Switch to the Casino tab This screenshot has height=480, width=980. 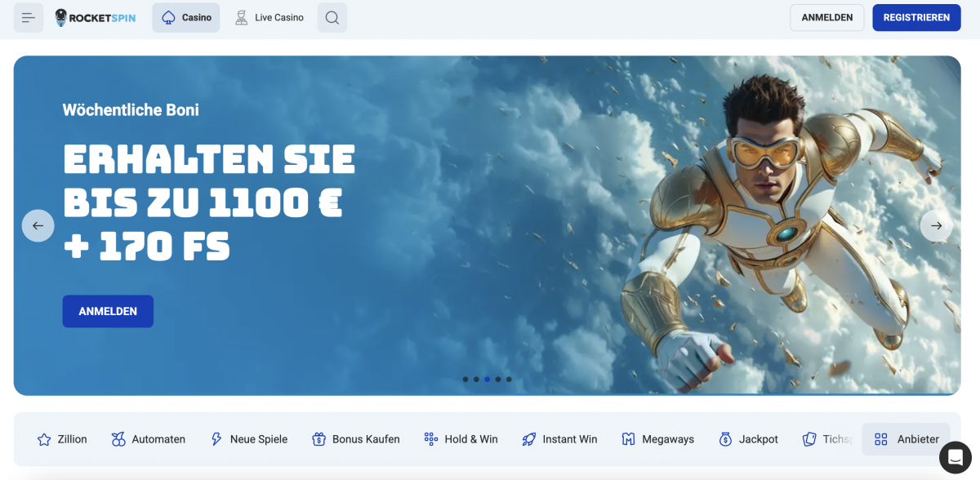click(x=186, y=18)
